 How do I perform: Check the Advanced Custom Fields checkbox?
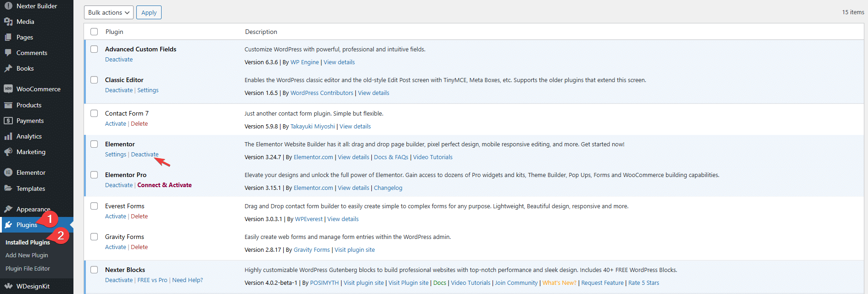click(94, 49)
